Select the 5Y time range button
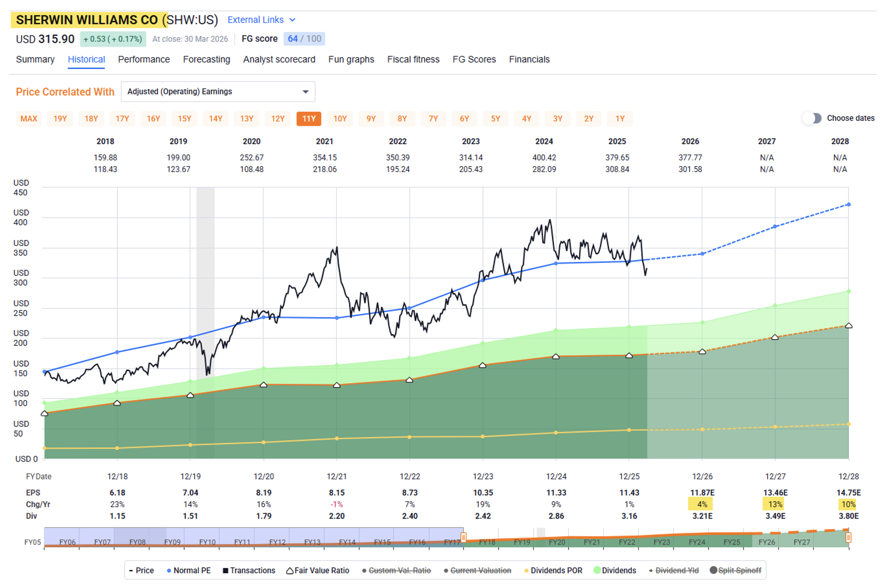 coord(495,118)
